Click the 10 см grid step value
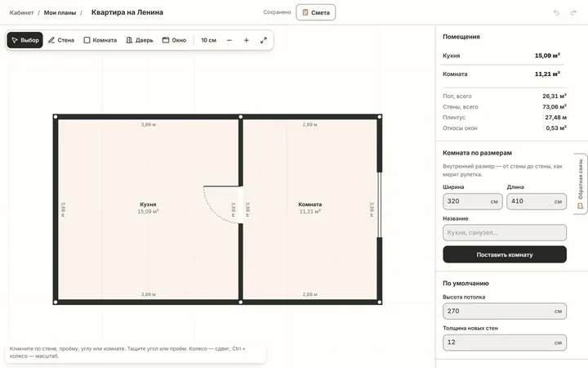This screenshot has height=368, width=588. click(x=208, y=40)
